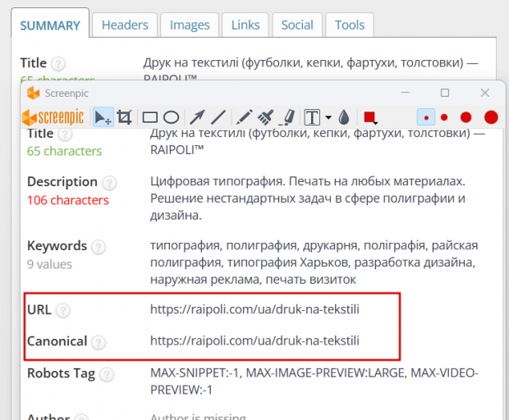509x420 pixels.
Task: Choose the second largest thickness dot
Action: click(465, 117)
